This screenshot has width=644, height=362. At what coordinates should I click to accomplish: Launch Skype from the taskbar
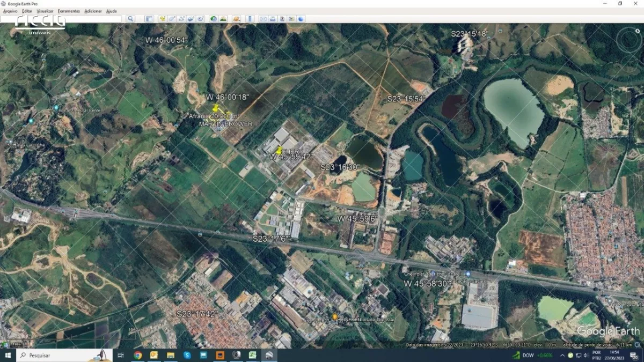[x=187, y=355]
